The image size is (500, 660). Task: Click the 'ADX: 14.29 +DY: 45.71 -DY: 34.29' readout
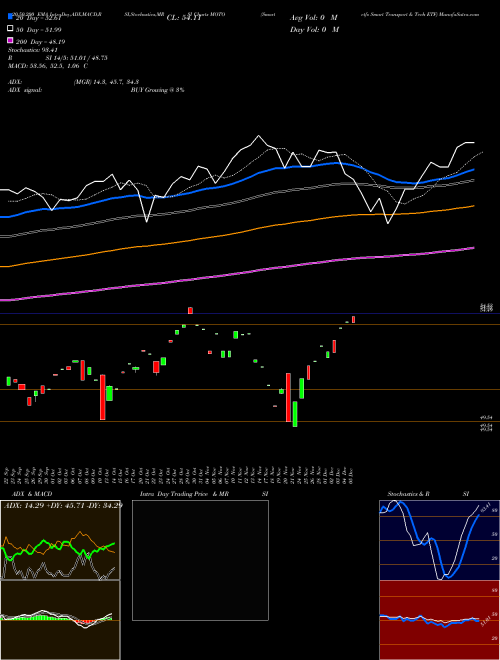coord(63,505)
